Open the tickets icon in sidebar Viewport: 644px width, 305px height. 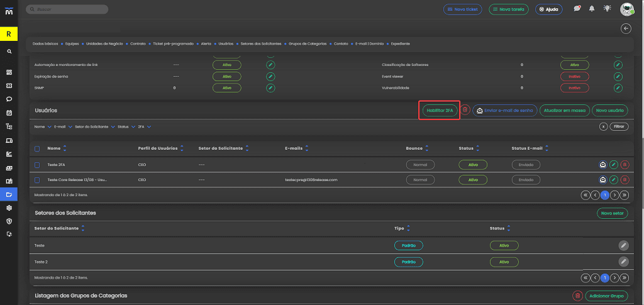[9, 86]
